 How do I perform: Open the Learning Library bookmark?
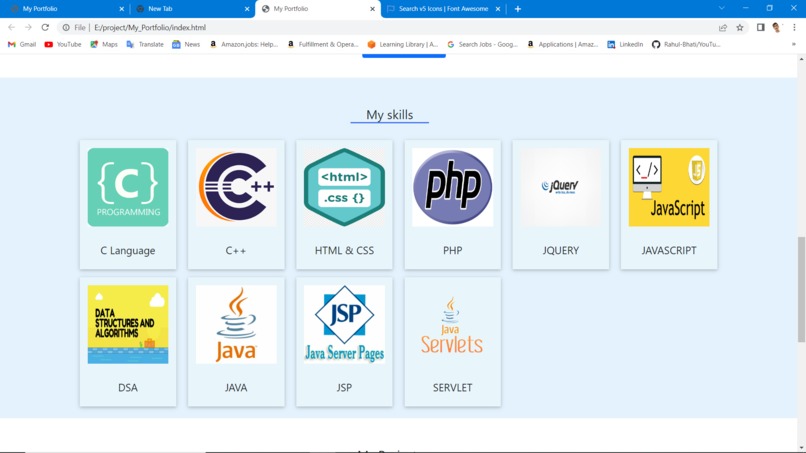[x=402, y=44]
